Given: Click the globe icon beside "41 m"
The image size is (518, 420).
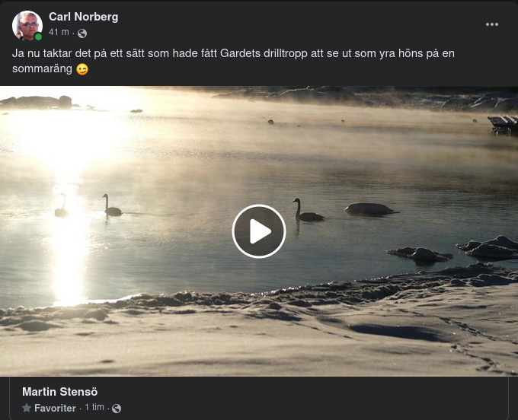Looking at the screenshot, I should click(x=82, y=33).
